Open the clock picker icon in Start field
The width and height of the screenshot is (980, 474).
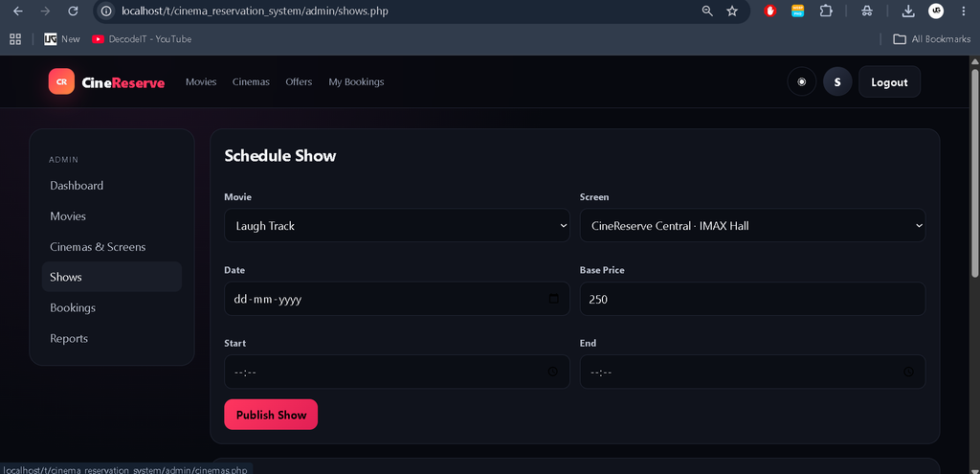click(x=553, y=372)
